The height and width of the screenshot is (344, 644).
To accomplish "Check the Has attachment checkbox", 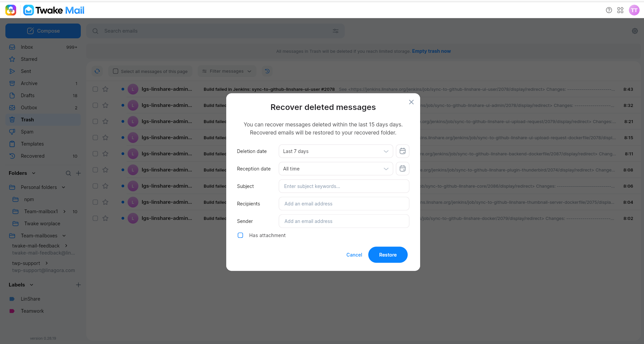I will pos(240,235).
